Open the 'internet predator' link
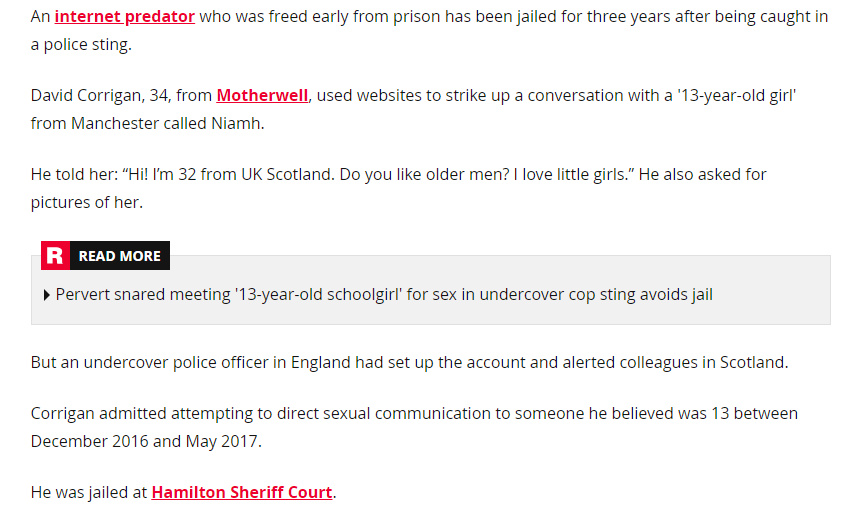 124,17
